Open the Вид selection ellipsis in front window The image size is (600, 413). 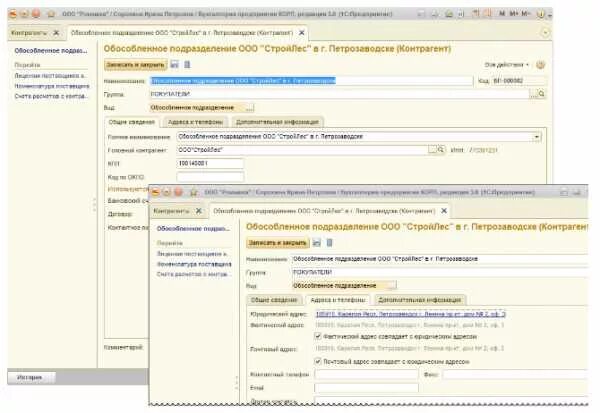pos(392,286)
